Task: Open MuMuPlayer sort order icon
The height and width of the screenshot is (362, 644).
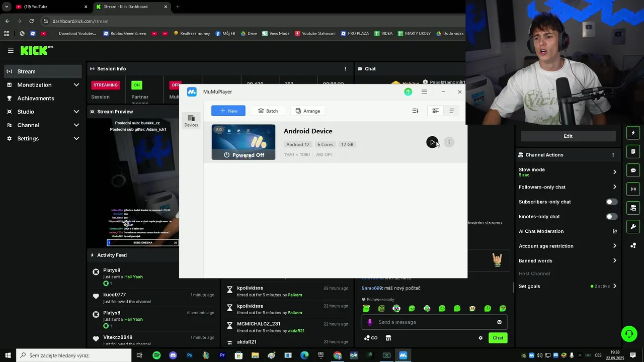Action: tap(415, 111)
